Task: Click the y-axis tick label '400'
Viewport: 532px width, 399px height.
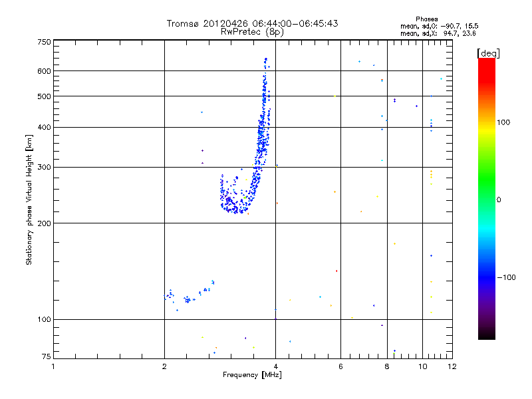Action: click(x=44, y=127)
